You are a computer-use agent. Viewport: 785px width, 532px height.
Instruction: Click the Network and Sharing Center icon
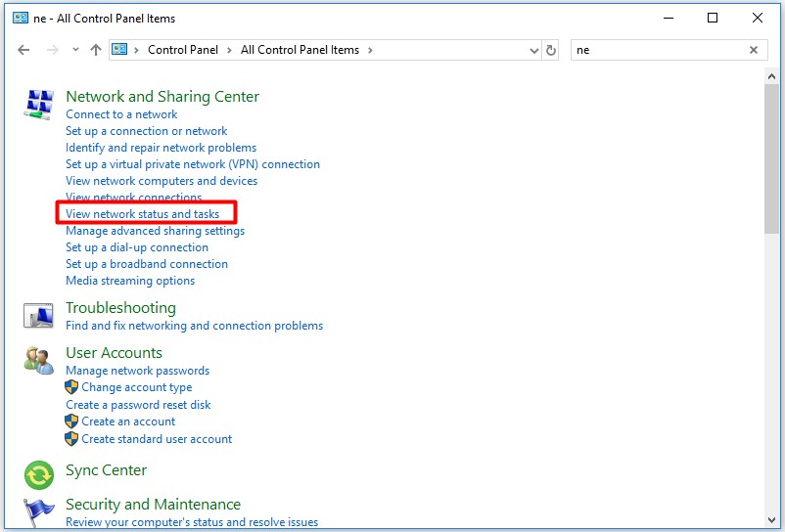[38, 105]
